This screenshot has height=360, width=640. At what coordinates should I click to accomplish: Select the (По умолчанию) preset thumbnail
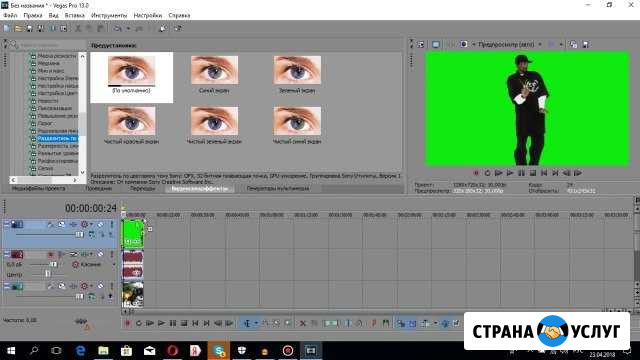coord(131,77)
